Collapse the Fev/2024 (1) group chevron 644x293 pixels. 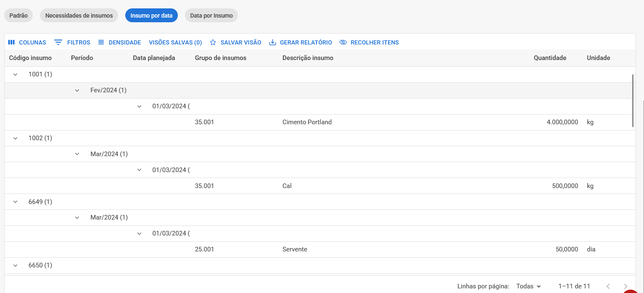pyautogui.click(x=77, y=90)
